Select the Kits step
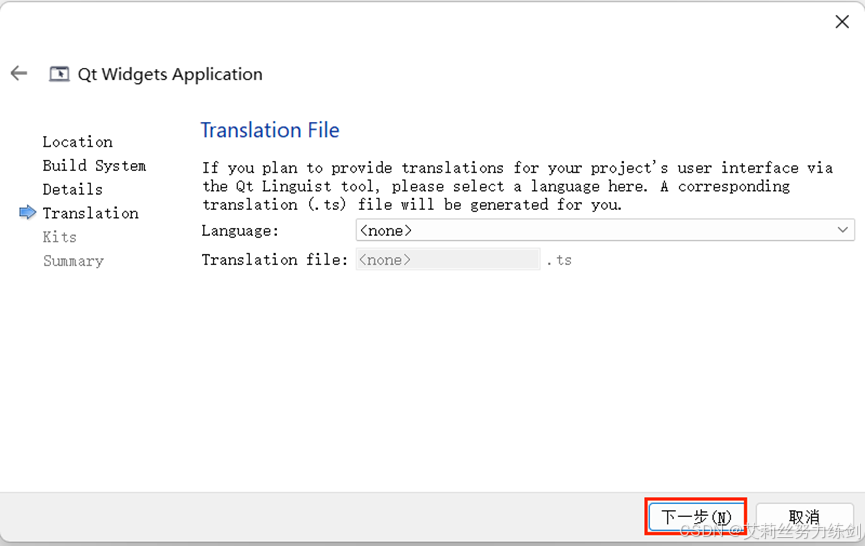Image resolution: width=865 pixels, height=546 pixels. [60, 237]
